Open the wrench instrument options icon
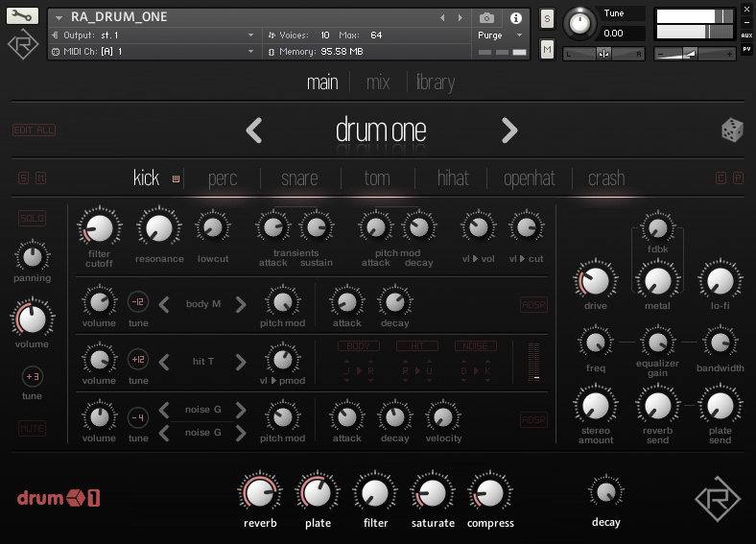 22,15
